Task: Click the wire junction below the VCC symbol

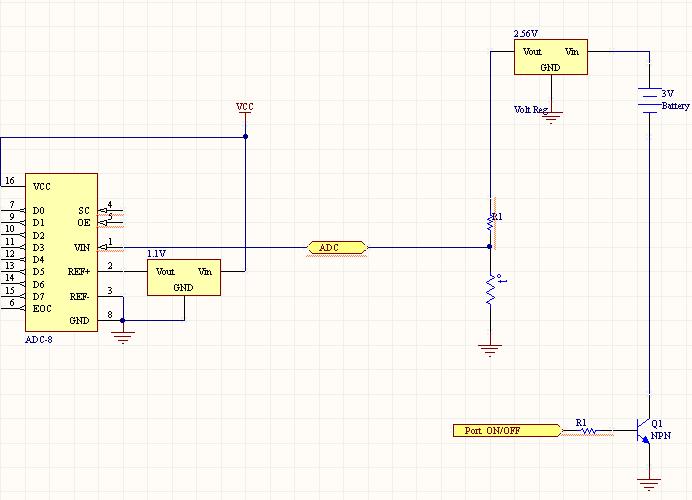Action: pyautogui.click(x=245, y=136)
